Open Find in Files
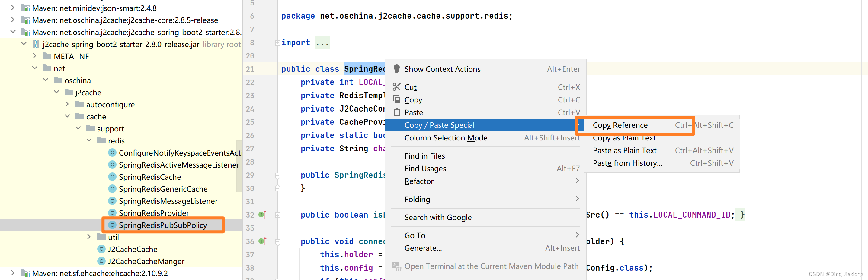 485,156
